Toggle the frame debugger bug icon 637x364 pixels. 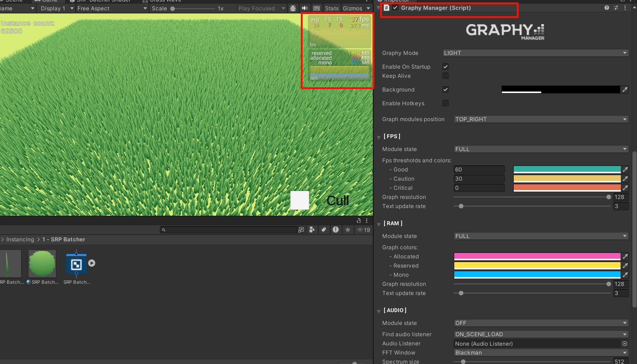tap(293, 8)
